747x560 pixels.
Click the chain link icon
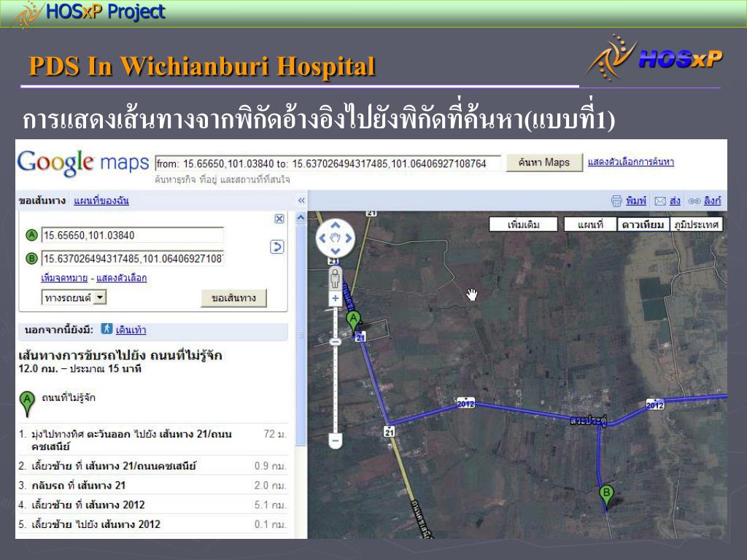(694, 201)
